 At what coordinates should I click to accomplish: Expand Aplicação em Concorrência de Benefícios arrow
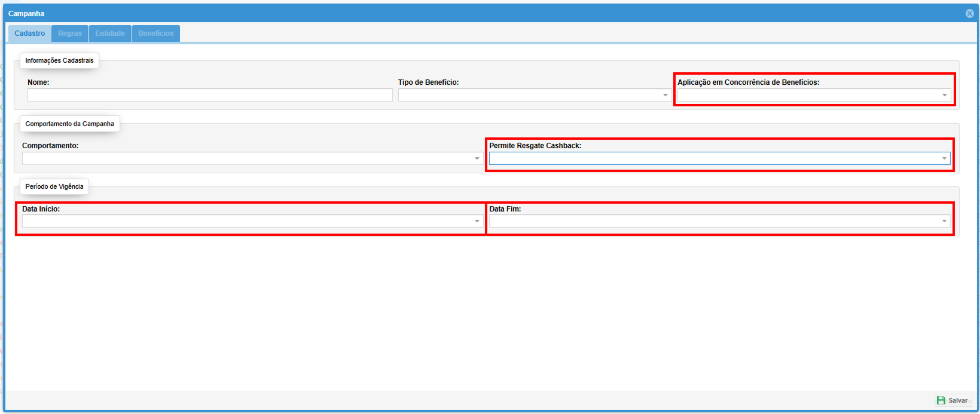[x=944, y=95]
